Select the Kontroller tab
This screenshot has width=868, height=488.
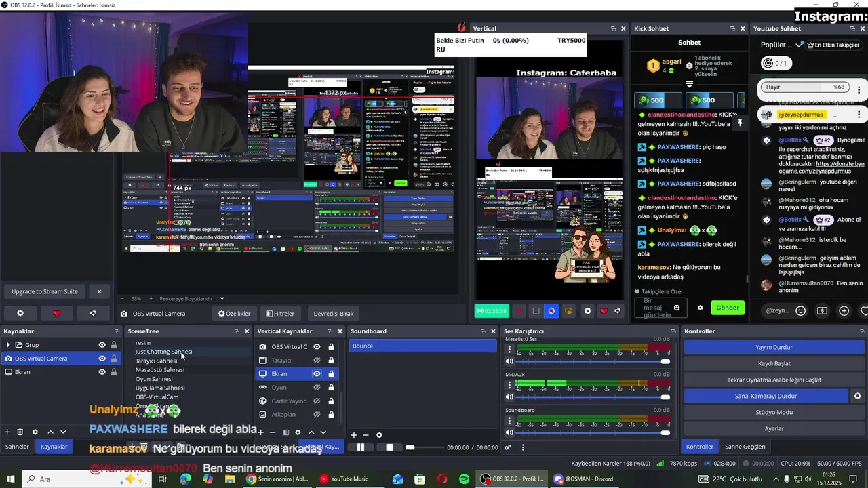click(700, 447)
